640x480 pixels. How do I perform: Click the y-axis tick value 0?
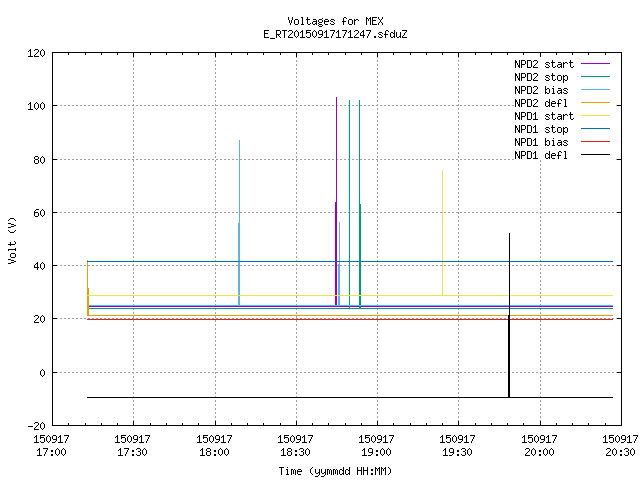[x=42, y=373]
